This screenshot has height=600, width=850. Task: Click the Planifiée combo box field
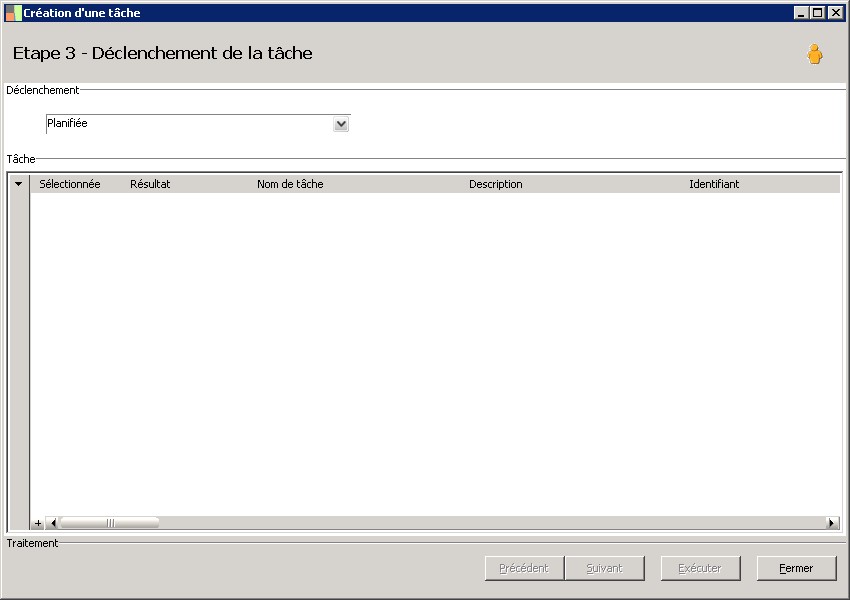click(198, 124)
